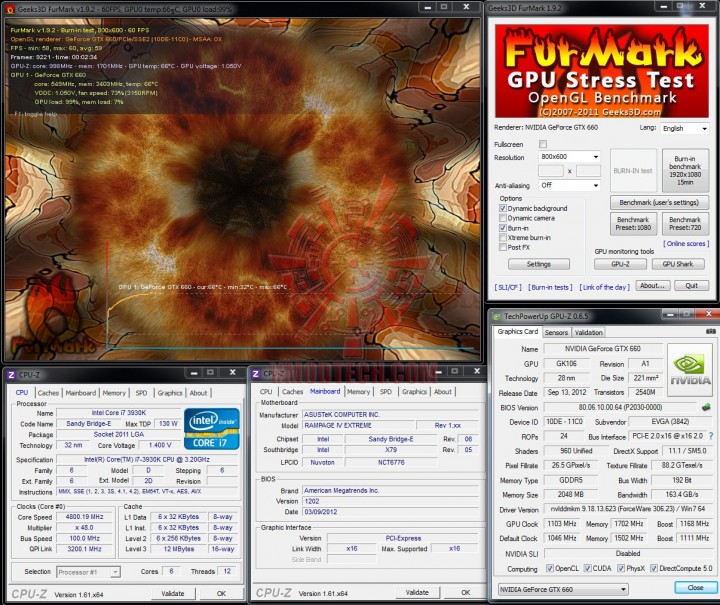The height and width of the screenshot is (605, 720).
Task: Open Memory tab in Mainboard CPU-Z window
Action: (x=358, y=392)
